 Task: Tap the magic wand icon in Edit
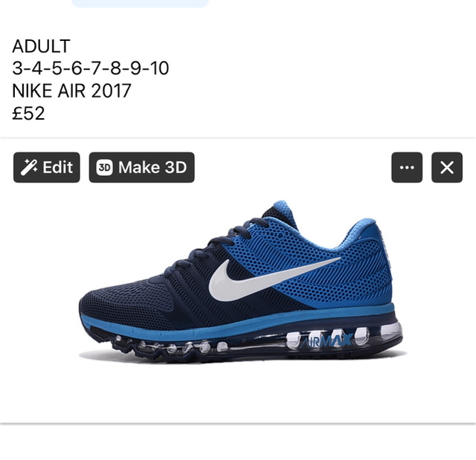point(28,167)
